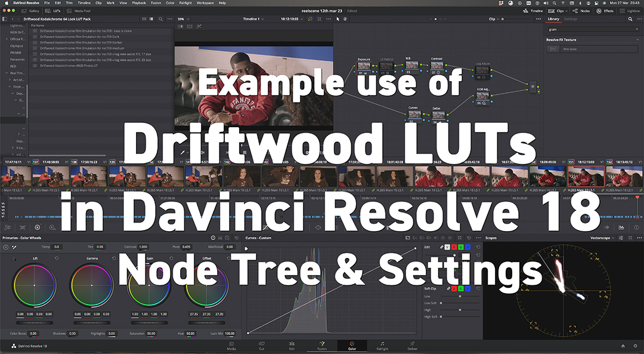
Task: Open the Effects panel button
Action: [605, 11]
